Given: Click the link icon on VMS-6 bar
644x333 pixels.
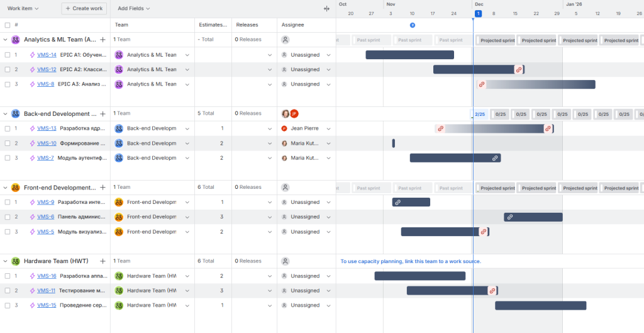Looking at the screenshot, I should point(509,217).
